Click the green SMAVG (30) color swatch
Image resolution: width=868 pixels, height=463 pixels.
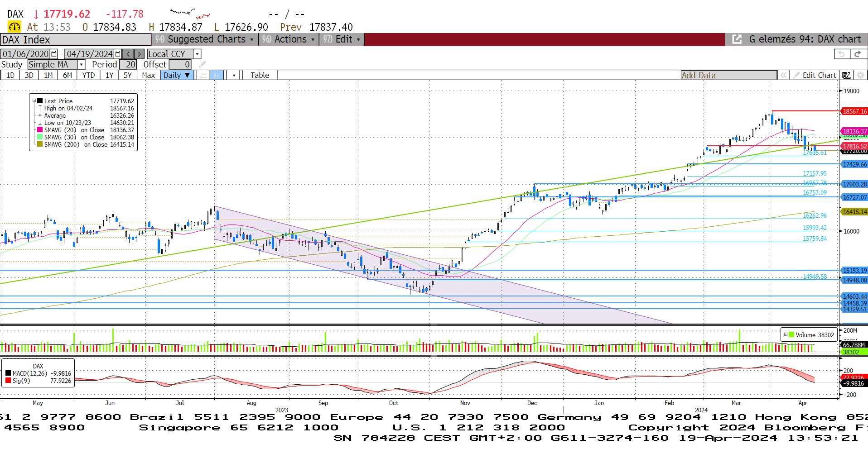[x=40, y=137]
